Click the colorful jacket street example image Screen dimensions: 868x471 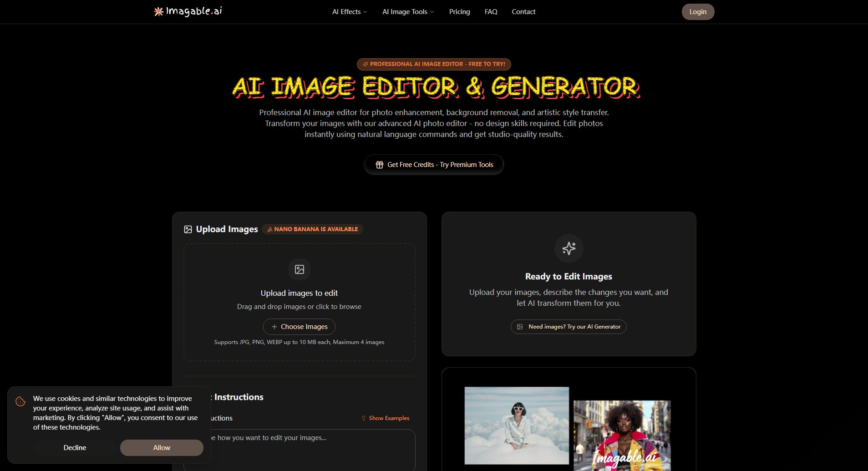coord(622,436)
